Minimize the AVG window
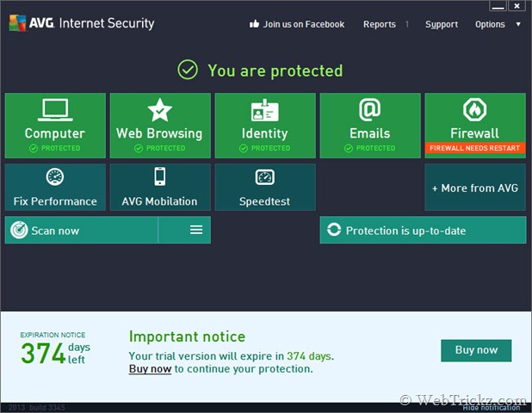The image size is (532, 413). click(498, 6)
